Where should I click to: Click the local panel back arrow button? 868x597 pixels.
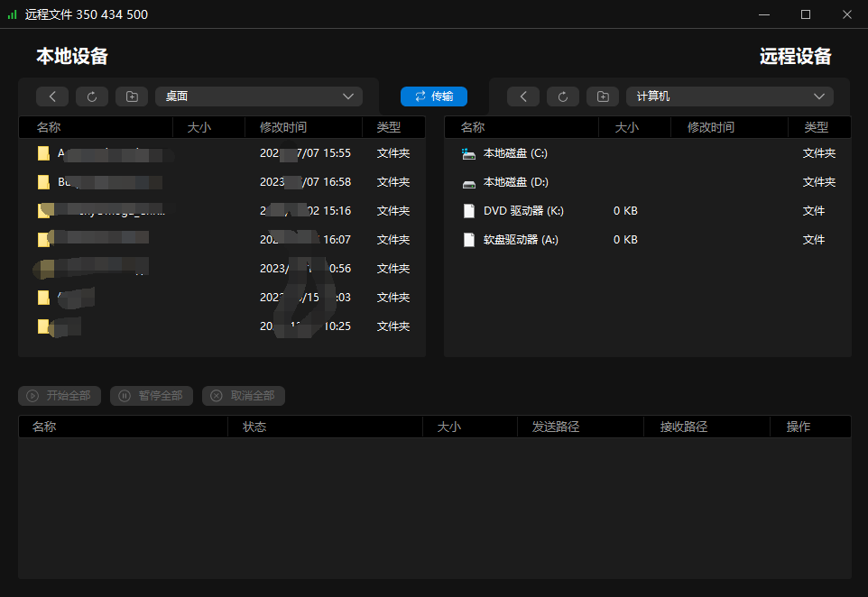(x=52, y=96)
